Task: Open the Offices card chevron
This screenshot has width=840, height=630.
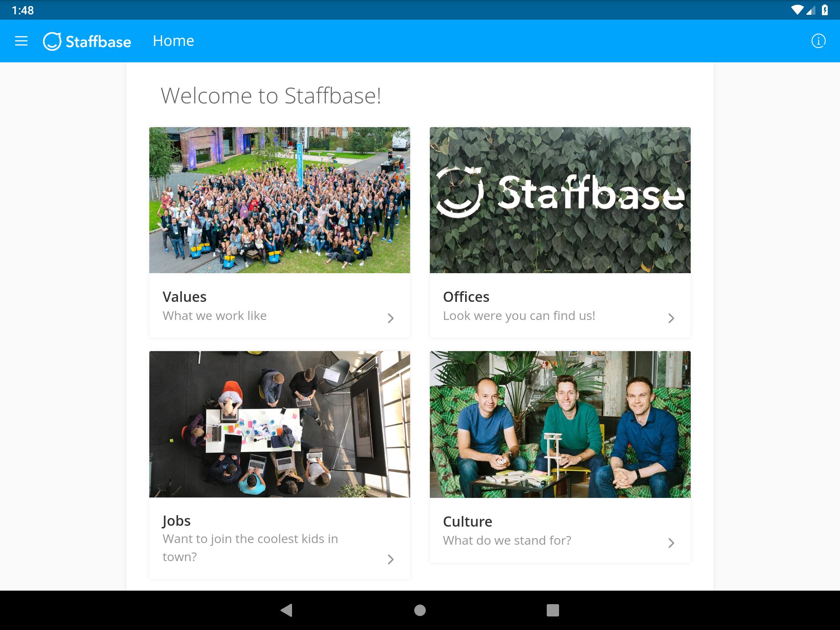Action: [x=671, y=318]
